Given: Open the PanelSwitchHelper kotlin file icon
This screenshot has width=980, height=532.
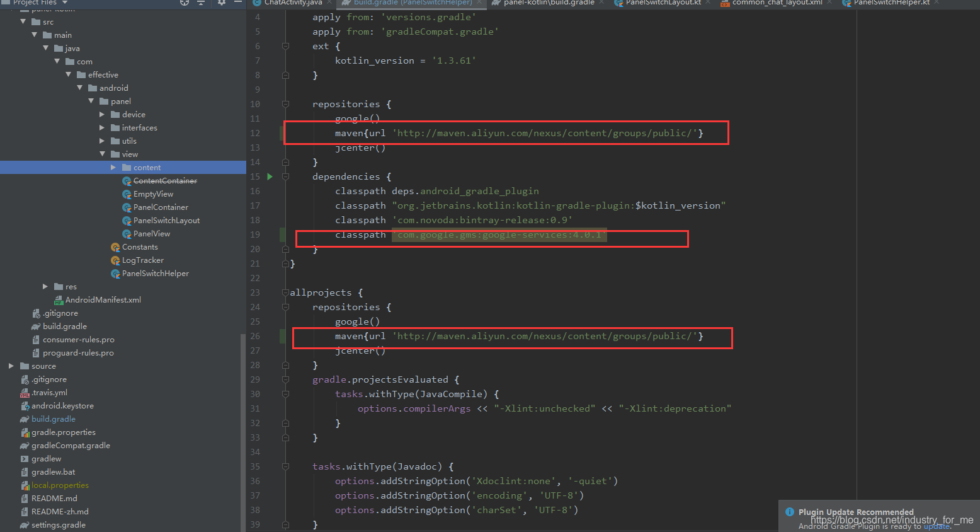Looking at the screenshot, I should (115, 273).
